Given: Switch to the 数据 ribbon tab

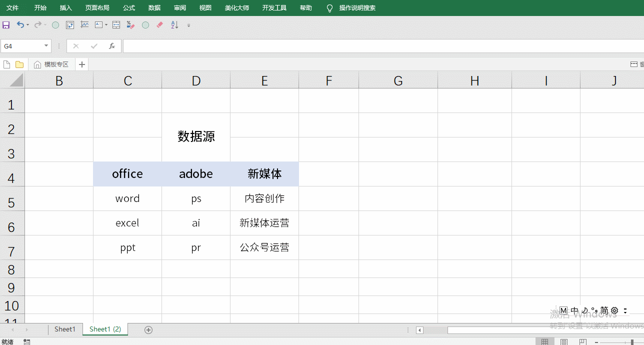Looking at the screenshot, I should pos(154,7).
